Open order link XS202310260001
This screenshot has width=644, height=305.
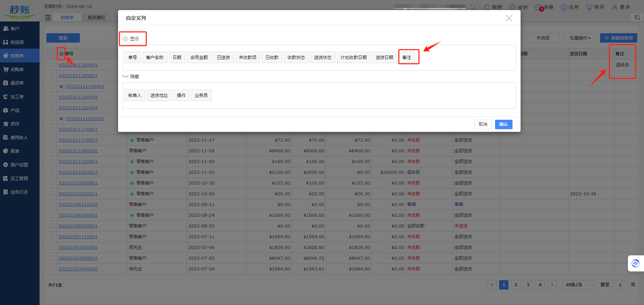(78, 194)
